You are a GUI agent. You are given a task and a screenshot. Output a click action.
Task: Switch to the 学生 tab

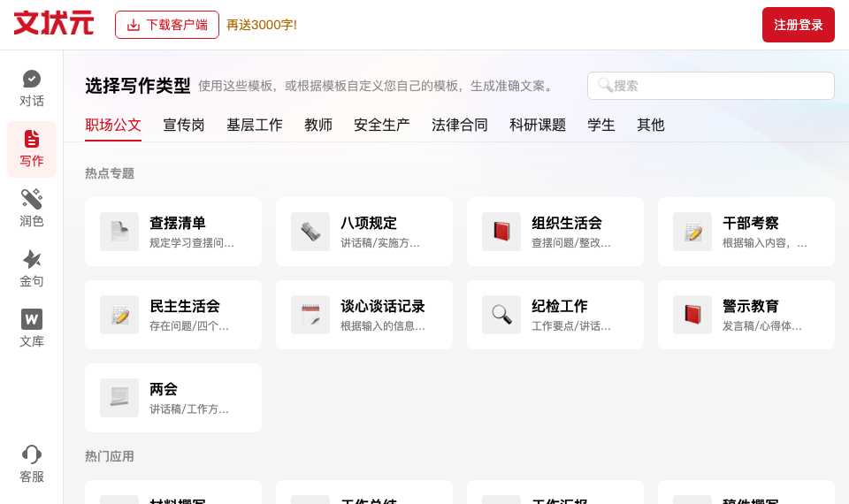click(601, 125)
